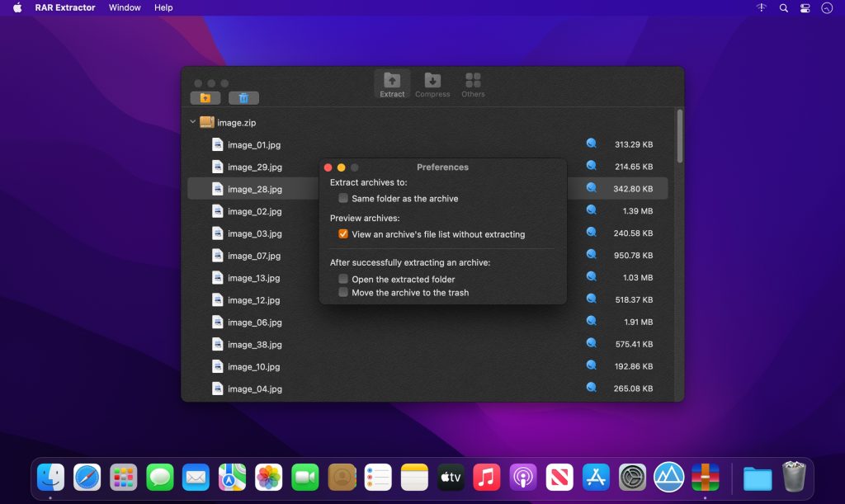Check Open the extracted folder option
This screenshot has height=504, width=845.
click(x=342, y=279)
